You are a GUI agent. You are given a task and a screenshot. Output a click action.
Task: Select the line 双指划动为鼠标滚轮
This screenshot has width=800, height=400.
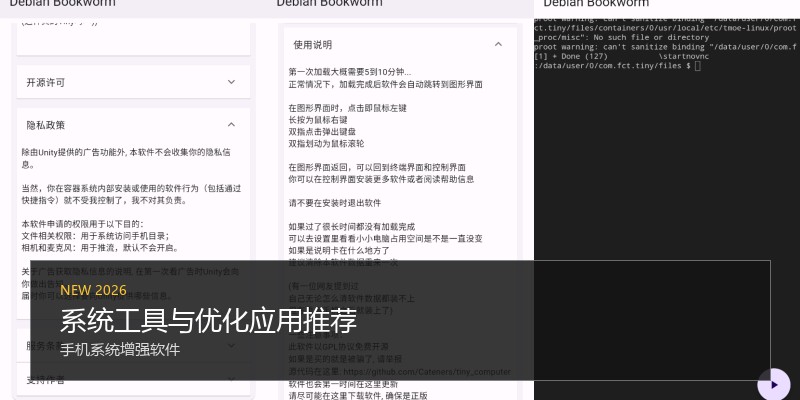coord(326,143)
